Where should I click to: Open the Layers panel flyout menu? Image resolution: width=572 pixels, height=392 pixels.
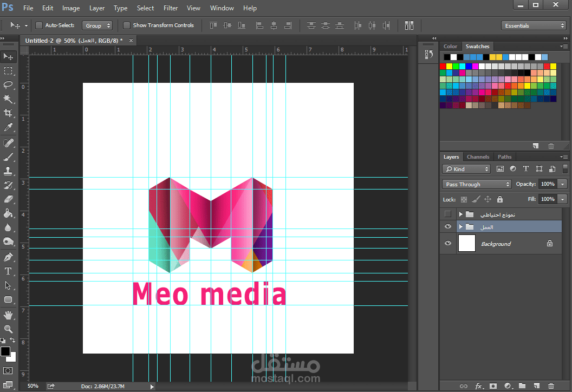pyautogui.click(x=564, y=157)
